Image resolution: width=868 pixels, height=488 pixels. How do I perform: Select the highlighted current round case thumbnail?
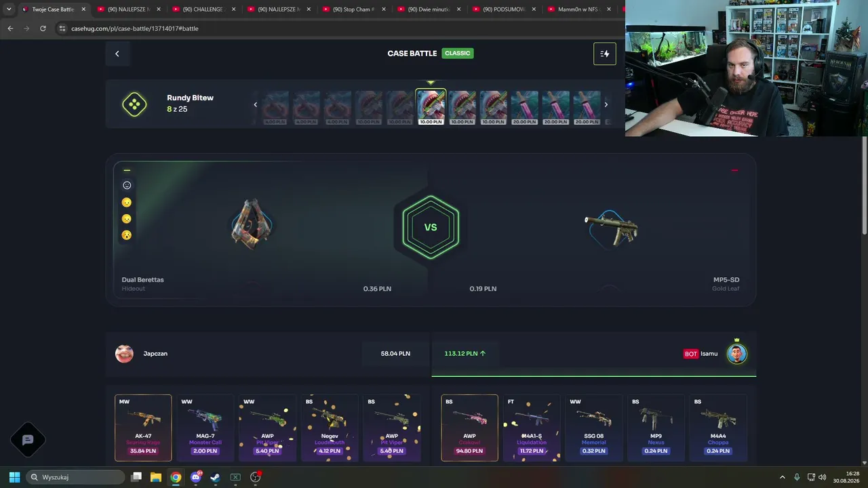click(x=431, y=108)
